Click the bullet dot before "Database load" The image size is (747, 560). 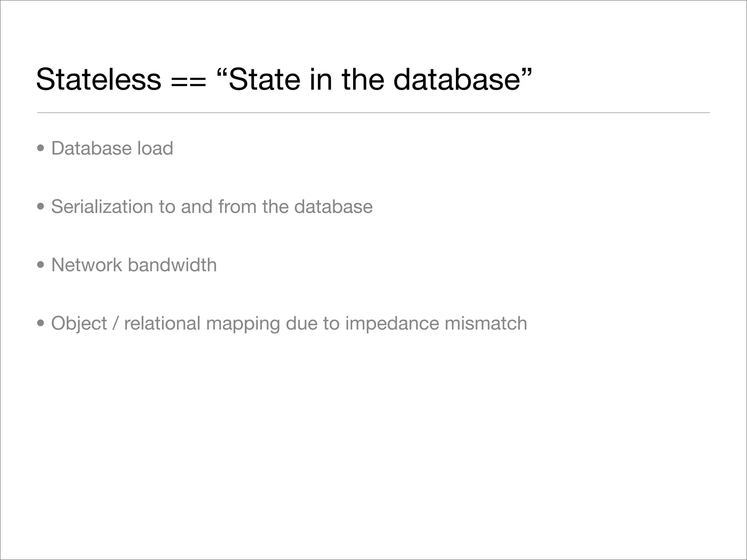coord(41,148)
